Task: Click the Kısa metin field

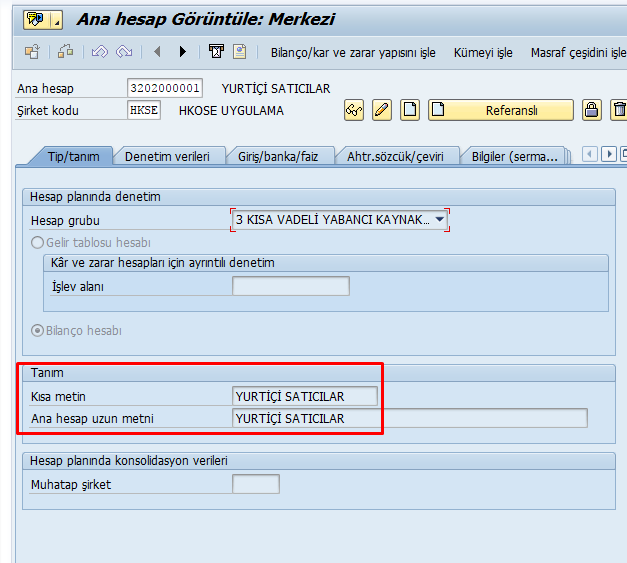Action: [305, 396]
